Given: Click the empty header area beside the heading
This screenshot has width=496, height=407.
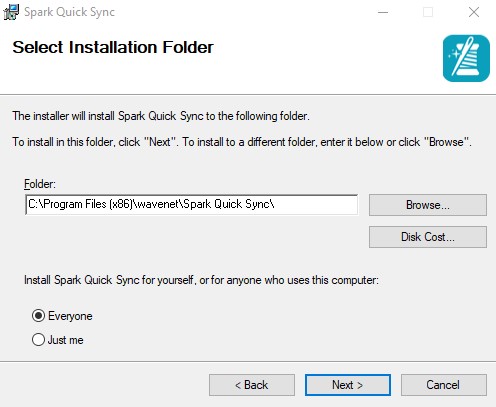Looking at the screenshot, I should [x=327, y=58].
